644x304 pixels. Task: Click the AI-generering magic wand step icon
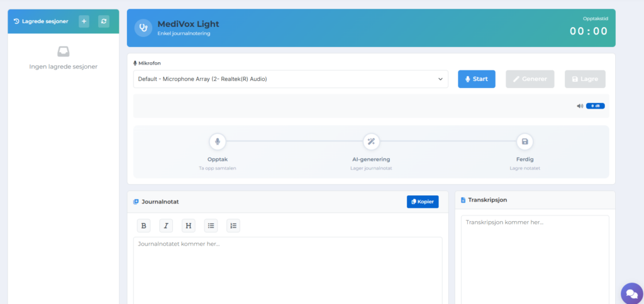pyautogui.click(x=371, y=141)
